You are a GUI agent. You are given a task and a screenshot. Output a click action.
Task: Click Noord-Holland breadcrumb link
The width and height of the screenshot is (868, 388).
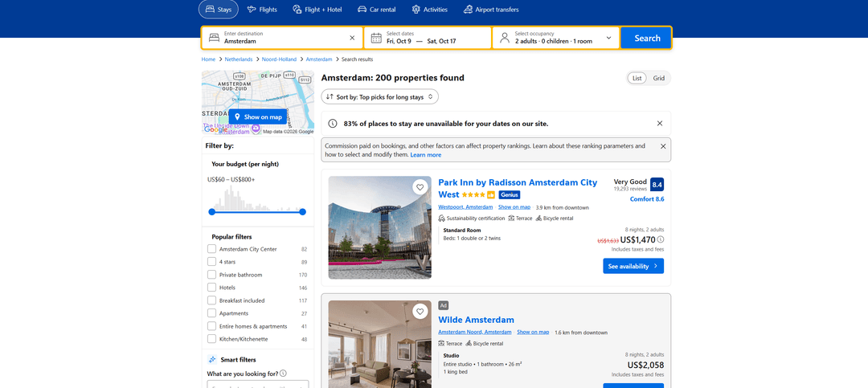[279, 59]
